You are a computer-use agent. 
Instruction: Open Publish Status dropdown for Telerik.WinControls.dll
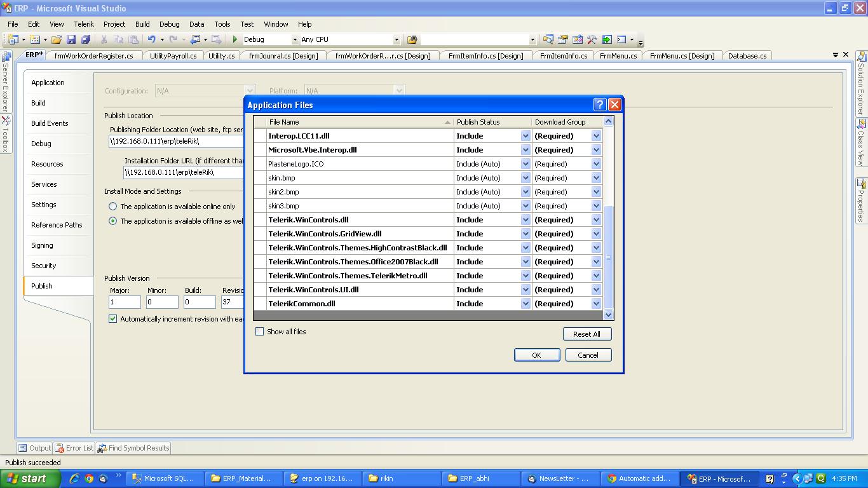click(526, 220)
